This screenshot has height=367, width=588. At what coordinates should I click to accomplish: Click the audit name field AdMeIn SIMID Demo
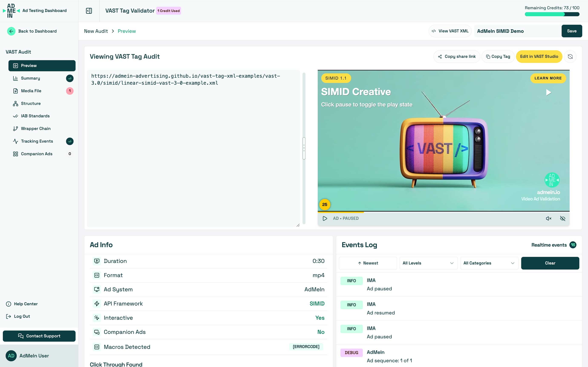click(x=518, y=31)
